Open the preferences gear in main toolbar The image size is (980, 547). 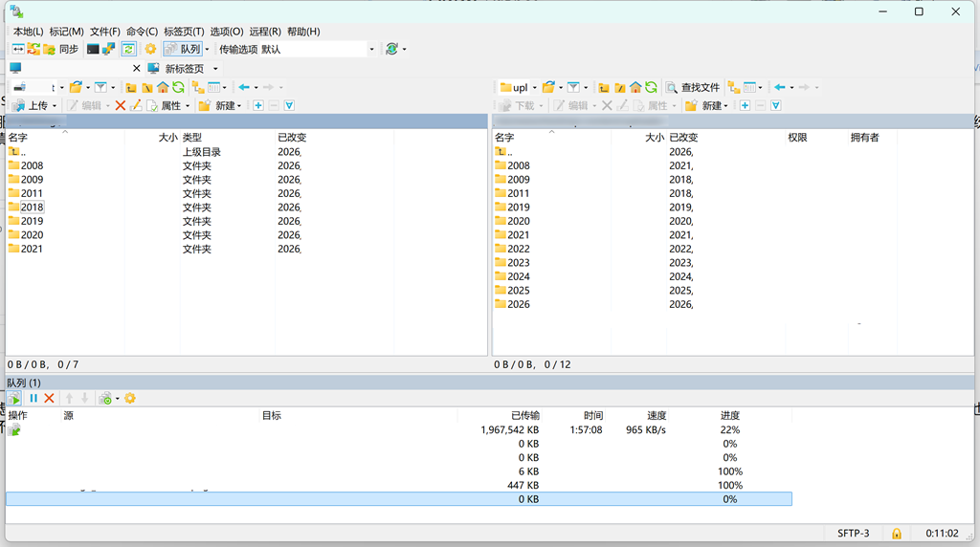coord(150,49)
